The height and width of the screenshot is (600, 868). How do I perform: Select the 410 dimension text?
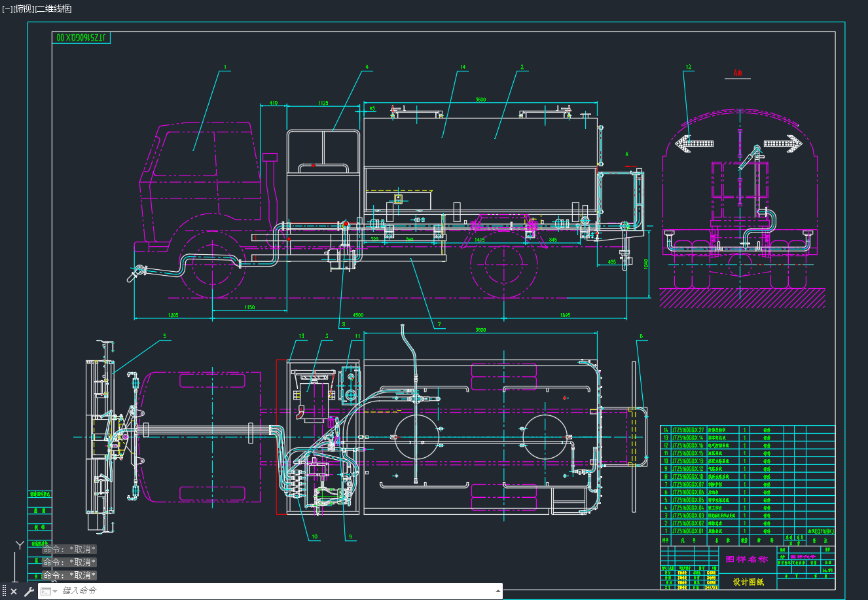tap(274, 103)
